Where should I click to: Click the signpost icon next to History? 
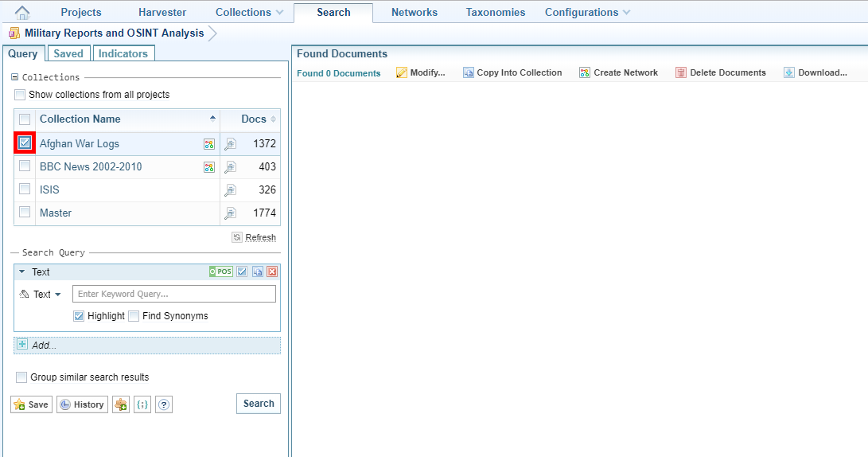[x=121, y=404]
